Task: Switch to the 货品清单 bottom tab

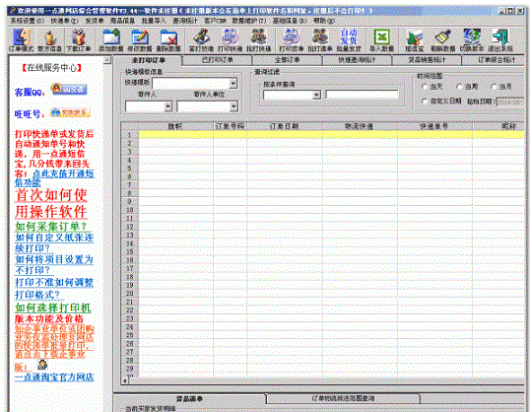Action: (189, 398)
